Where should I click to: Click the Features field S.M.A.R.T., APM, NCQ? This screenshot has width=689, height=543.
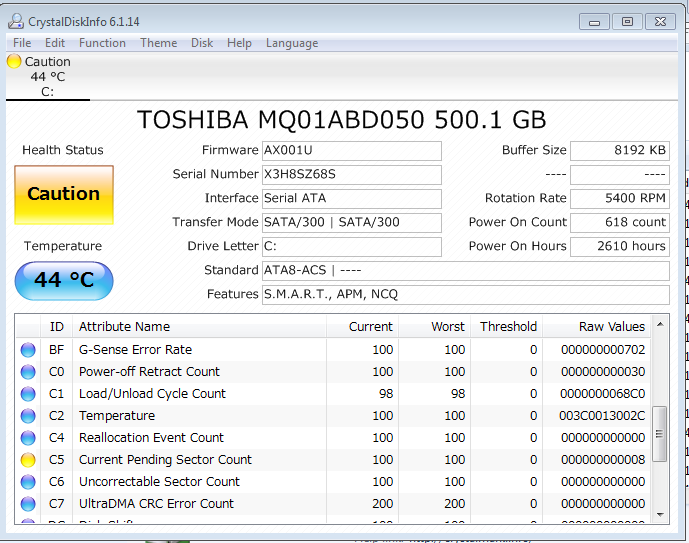click(x=466, y=295)
